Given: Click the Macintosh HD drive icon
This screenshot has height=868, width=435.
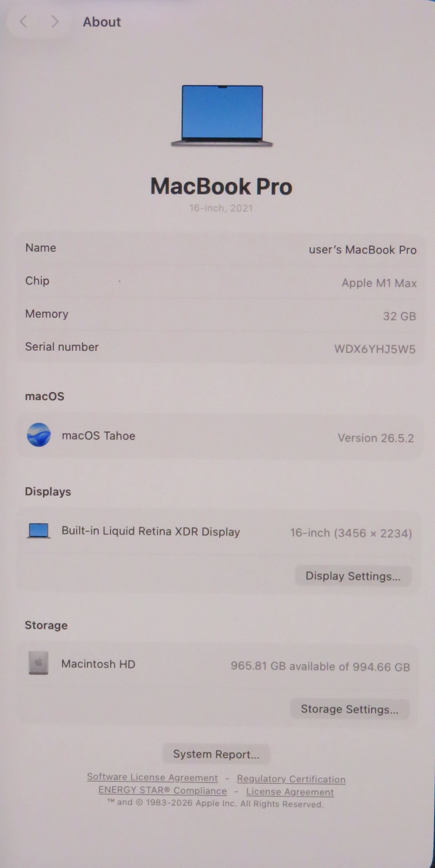Looking at the screenshot, I should 38,663.
